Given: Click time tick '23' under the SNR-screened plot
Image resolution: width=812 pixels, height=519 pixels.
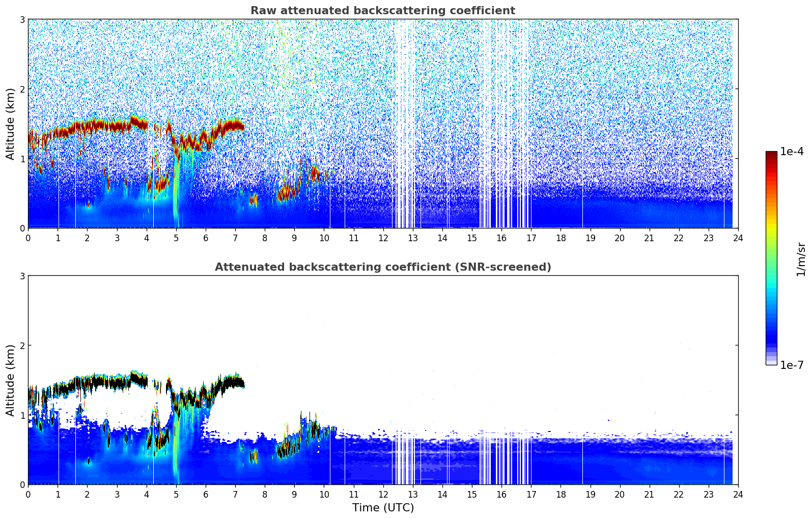Looking at the screenshot, I should point(709,494).
